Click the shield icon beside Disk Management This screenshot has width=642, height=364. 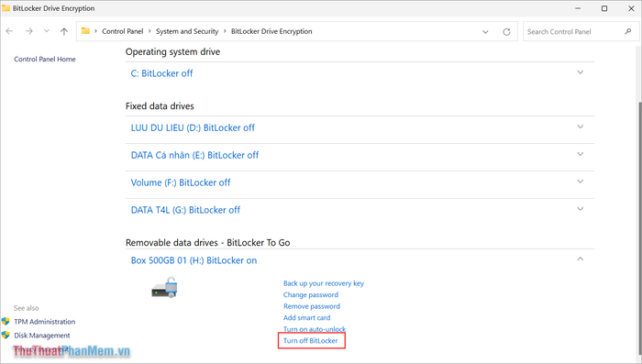(x=6, y=335)
